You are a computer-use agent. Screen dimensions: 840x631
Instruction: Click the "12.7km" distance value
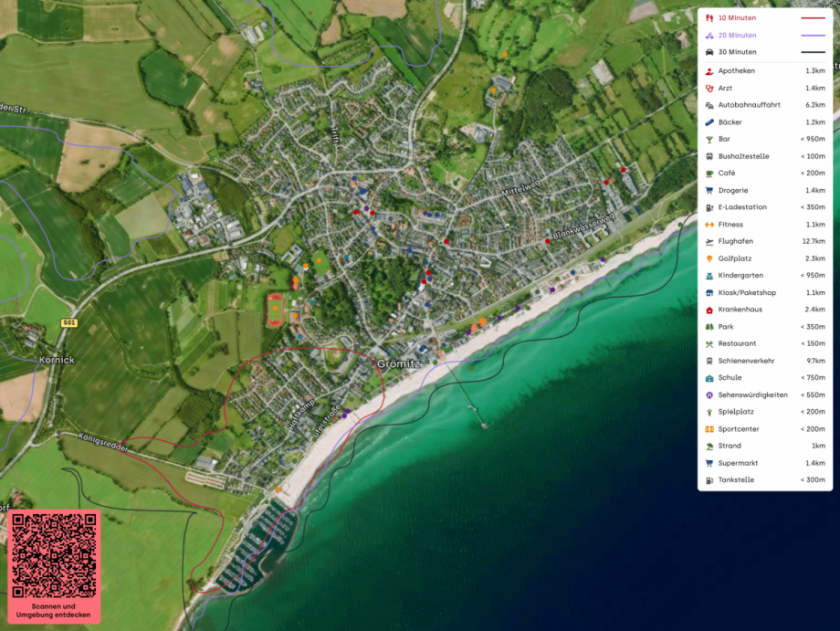[814, 242]
